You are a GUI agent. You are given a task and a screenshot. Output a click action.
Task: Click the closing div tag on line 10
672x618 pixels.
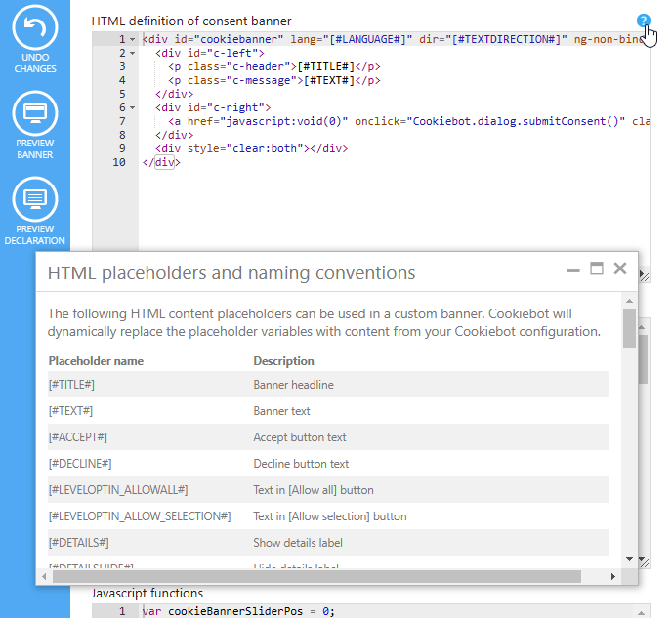pyautogui.click(x=161, y=162)
